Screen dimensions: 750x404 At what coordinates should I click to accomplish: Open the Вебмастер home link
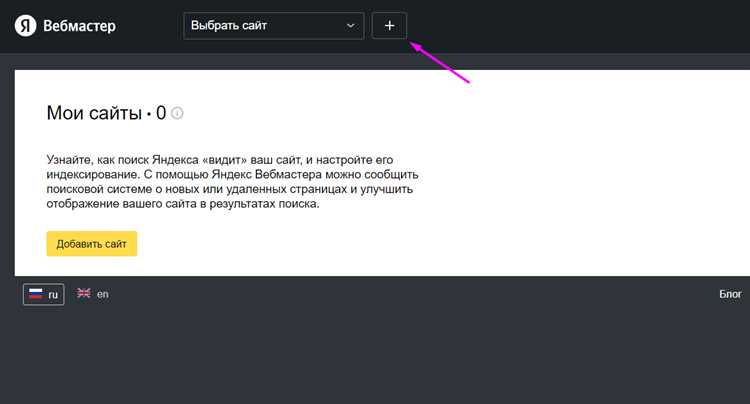click(79, 26)
